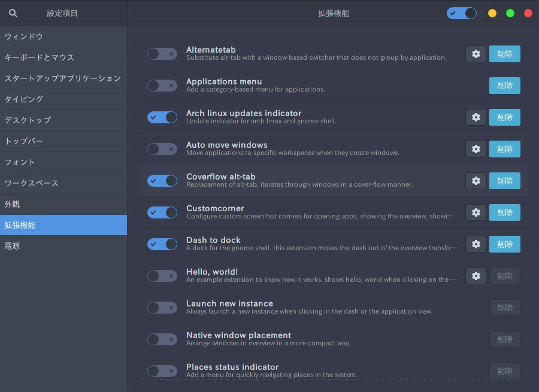Click 削除 button for Customcorner
The image size is (539, 392).
[x=505, y=212]
